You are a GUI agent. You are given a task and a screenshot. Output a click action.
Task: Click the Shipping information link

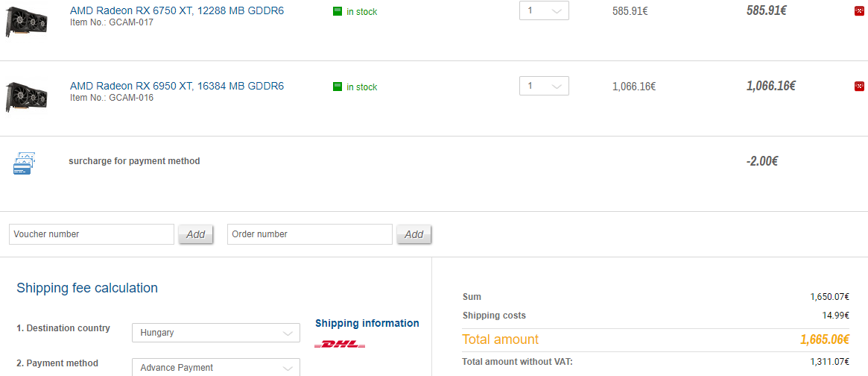pos(367,323)
